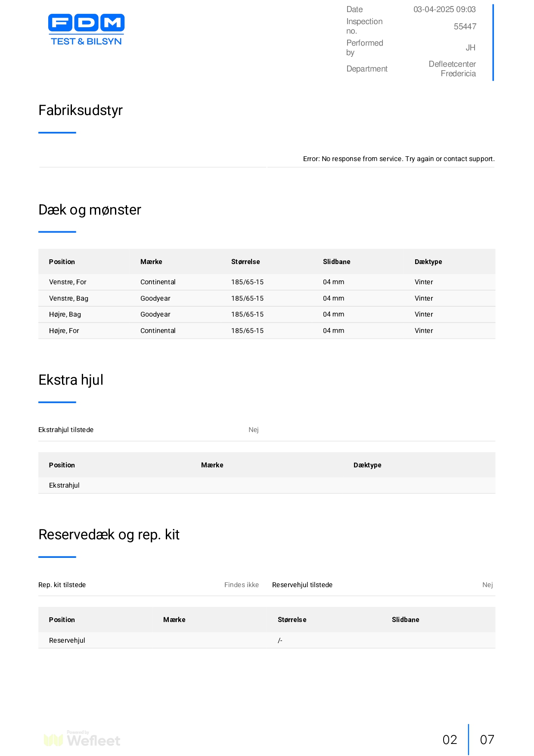The width and height of the screenshot is (534, 756).
Task: Click the Rep. kit tilstede Findes ikke value
Action: 242,585
